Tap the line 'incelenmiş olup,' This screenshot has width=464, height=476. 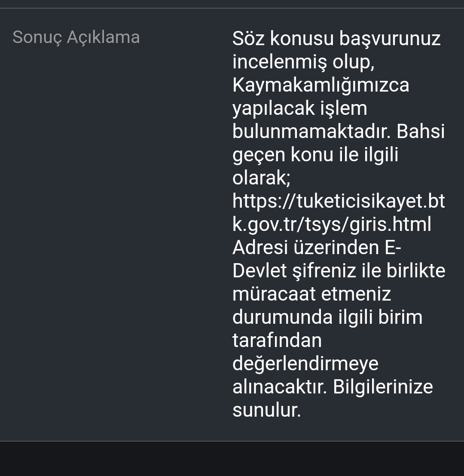coord(303,62)
